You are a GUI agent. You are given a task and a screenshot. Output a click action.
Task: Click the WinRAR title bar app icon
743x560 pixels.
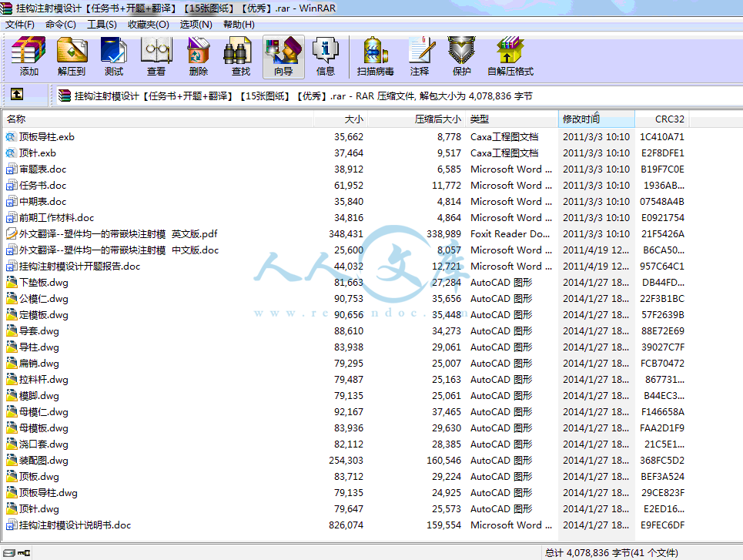click(x=6, y=8)
